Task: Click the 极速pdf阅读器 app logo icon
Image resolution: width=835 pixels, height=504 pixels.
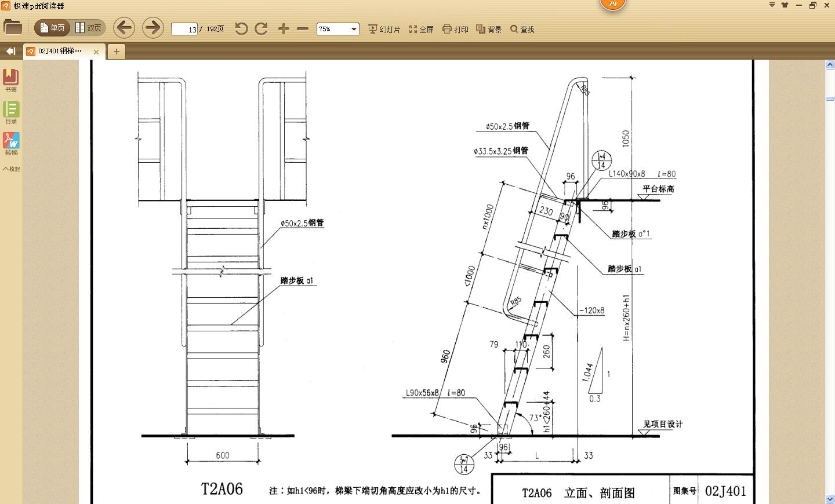Action: pos(6,5)
